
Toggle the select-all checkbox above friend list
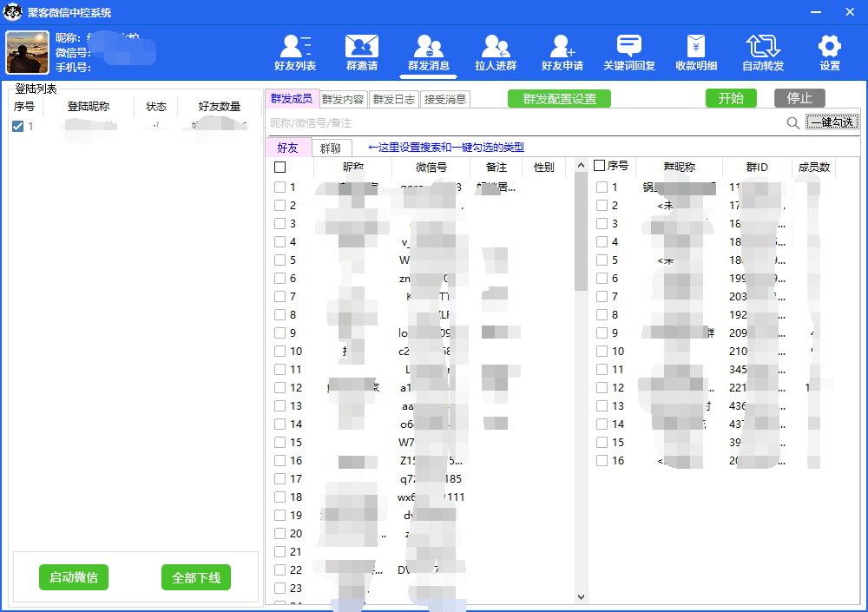279,167
